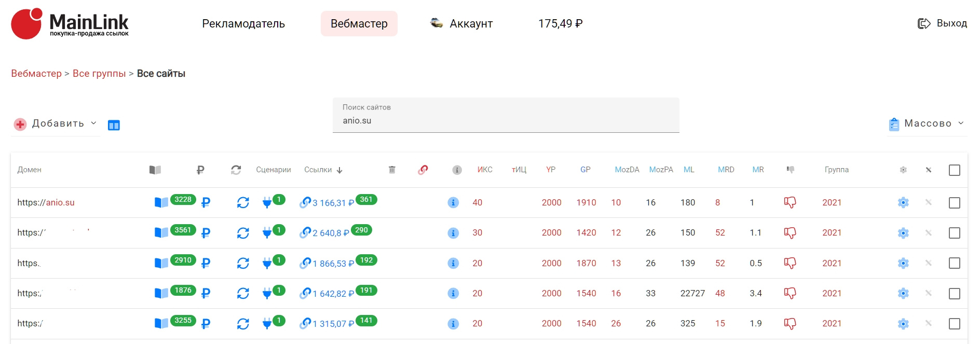Click ruble price icon in anio.su row

pos(206,203)
